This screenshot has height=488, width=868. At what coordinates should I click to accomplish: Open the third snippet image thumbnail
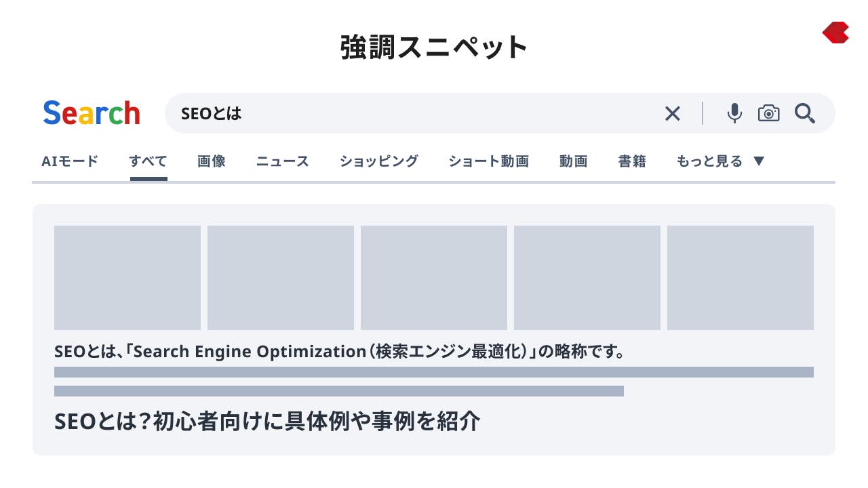coord(434,278)
